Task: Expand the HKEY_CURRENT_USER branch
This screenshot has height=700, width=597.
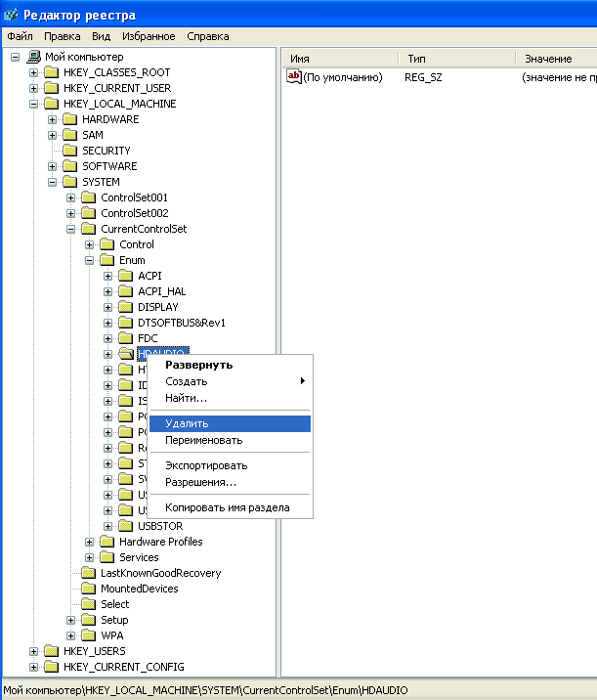Action: pyautogui.click(x=34, y=88)
